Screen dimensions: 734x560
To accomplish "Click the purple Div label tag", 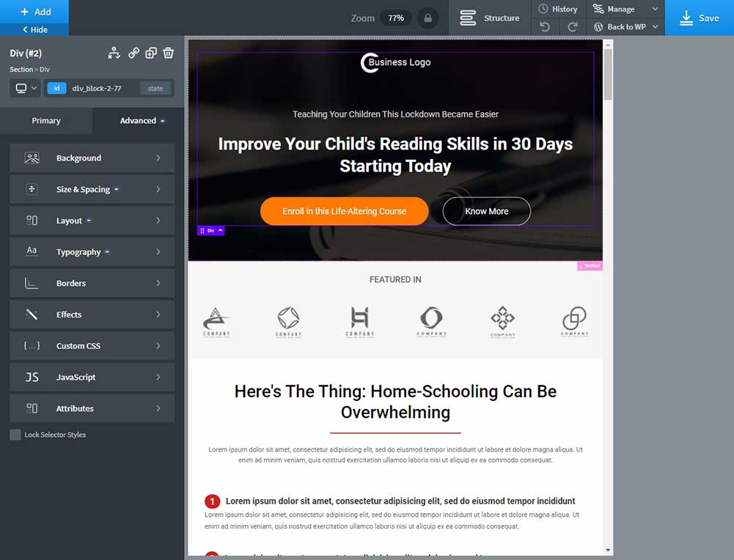I will point(210,231).
